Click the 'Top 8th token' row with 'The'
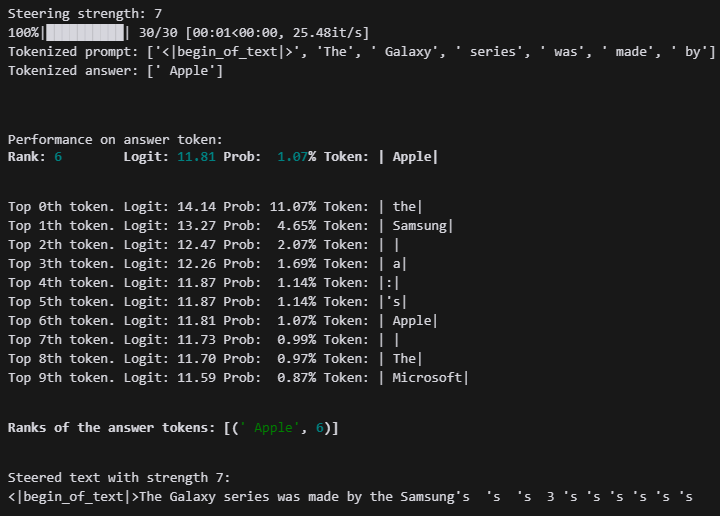Screen dimensions: 720x516 click(x=215, y=359)
